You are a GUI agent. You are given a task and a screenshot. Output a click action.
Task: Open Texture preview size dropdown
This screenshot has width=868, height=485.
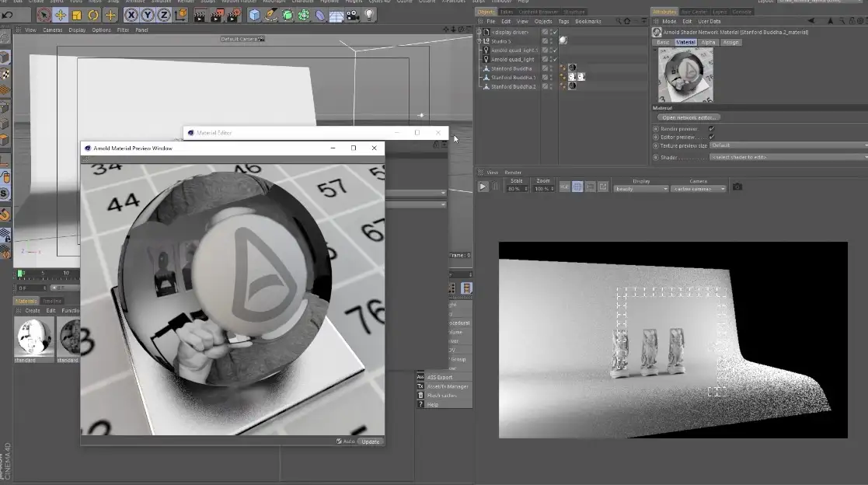788,145
